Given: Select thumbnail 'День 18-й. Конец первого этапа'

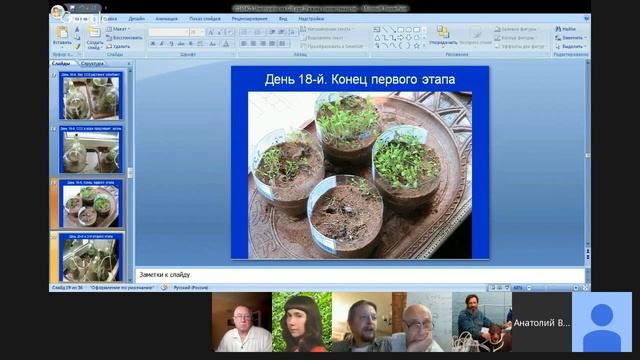Looking at the screenshot, I should click(91, 203).
